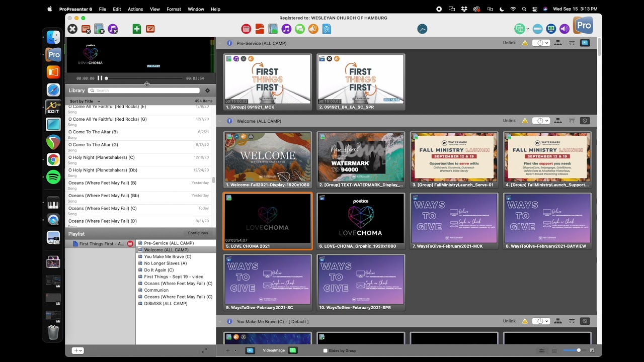
Task: Toggle You Make Me Brave circle-slash icon
Action: point(585,321)
